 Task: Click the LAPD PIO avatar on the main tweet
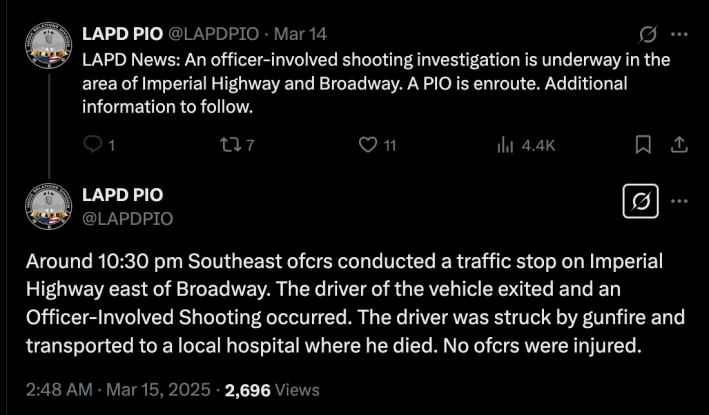(x=48, y=208)
